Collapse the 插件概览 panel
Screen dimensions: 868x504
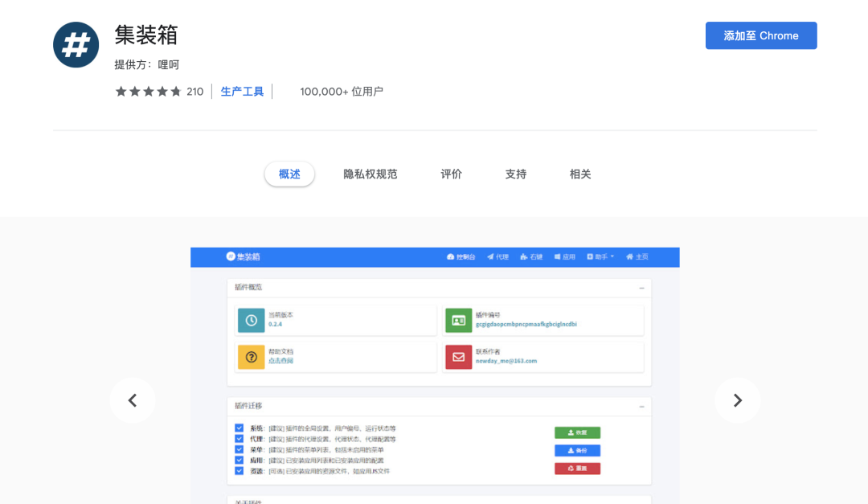point(641,288)
